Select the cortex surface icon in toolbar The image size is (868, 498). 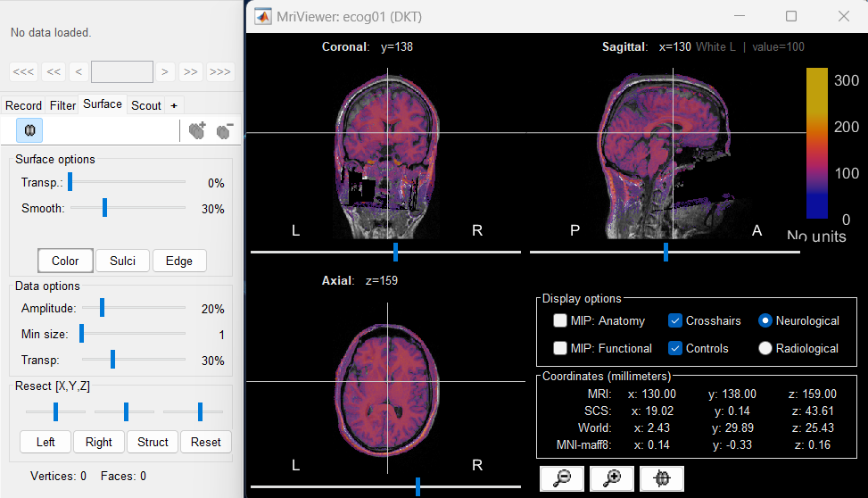[x=29, y=130]
